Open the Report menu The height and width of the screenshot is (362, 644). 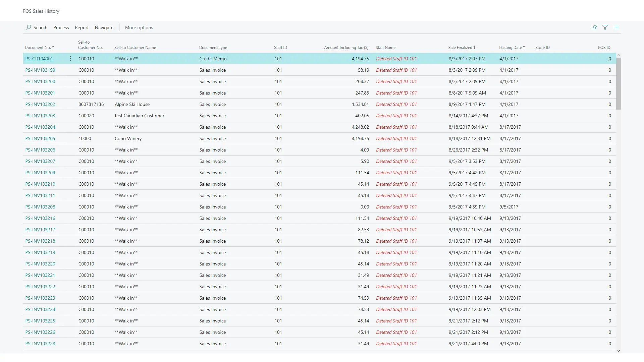point(82,27)
